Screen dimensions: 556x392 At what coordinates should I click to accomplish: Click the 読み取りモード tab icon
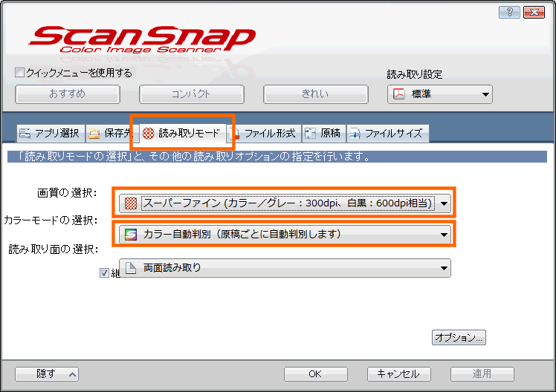coord(149,134)
